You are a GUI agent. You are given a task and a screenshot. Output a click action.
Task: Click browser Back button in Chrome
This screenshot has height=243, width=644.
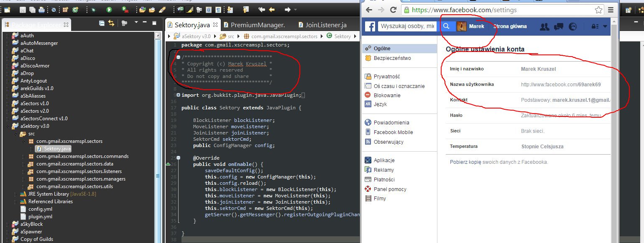pos(369,10)
